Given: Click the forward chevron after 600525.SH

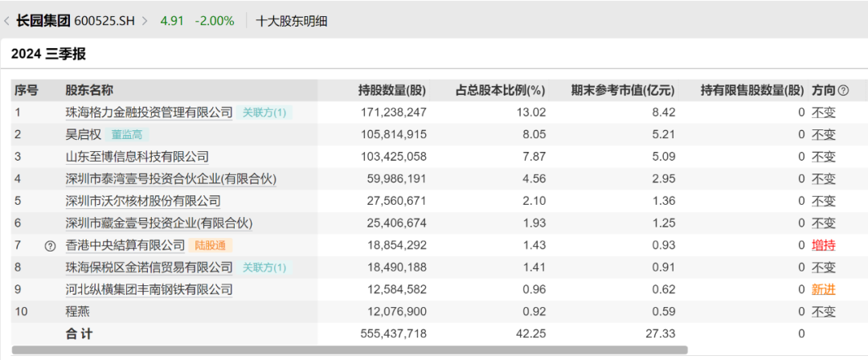Looking at the screenshot, I should (x=145, y=21).
